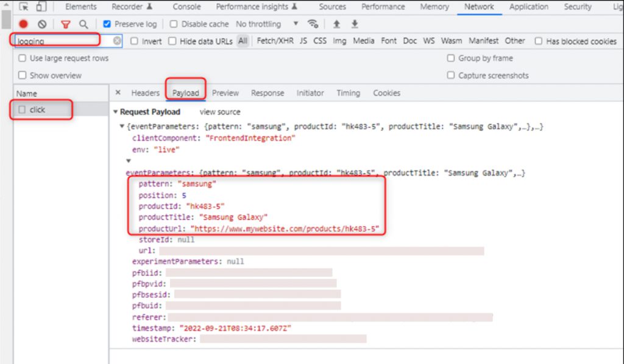Screen dimensions: 624x364
Task: Check Group by frame
Action: click(451, 58)
